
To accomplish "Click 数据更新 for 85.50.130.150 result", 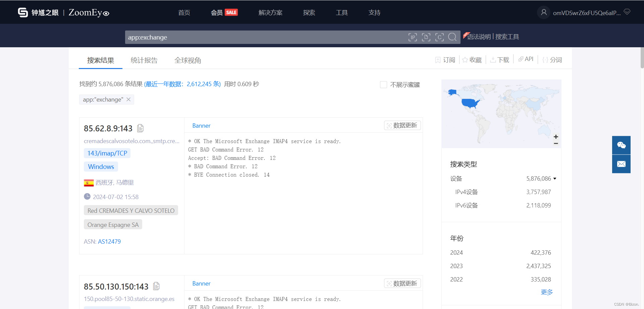I will 402,283.
